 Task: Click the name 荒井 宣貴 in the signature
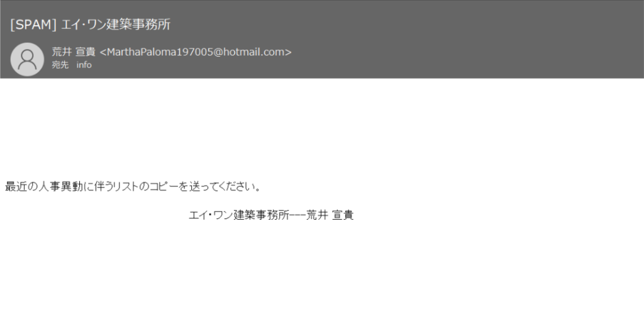330,215
